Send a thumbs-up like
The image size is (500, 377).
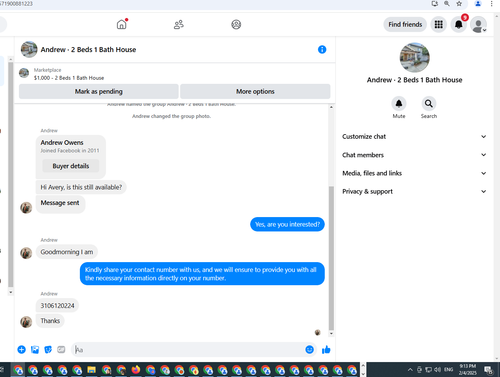click(x=326, y=349)
